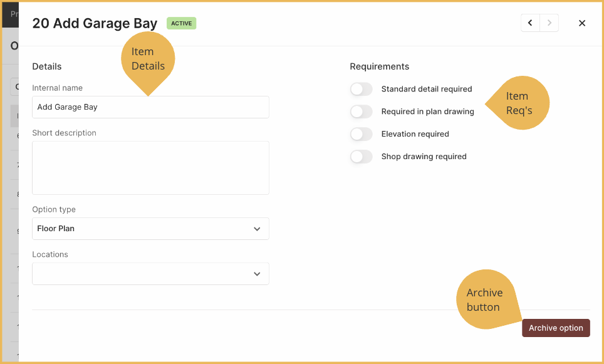Close the Add Garage Bay dialog
The width and height of the screenshot is (604, 364).
click(582, 23)
